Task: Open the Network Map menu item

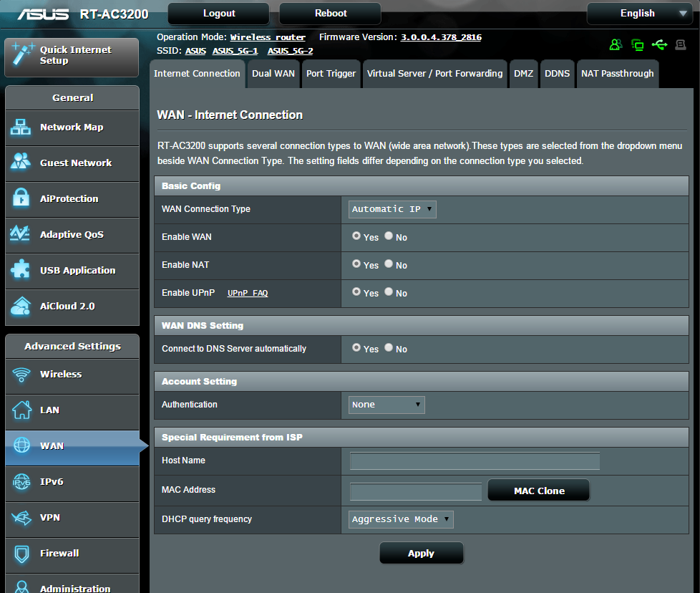Action: pos(72,127)
